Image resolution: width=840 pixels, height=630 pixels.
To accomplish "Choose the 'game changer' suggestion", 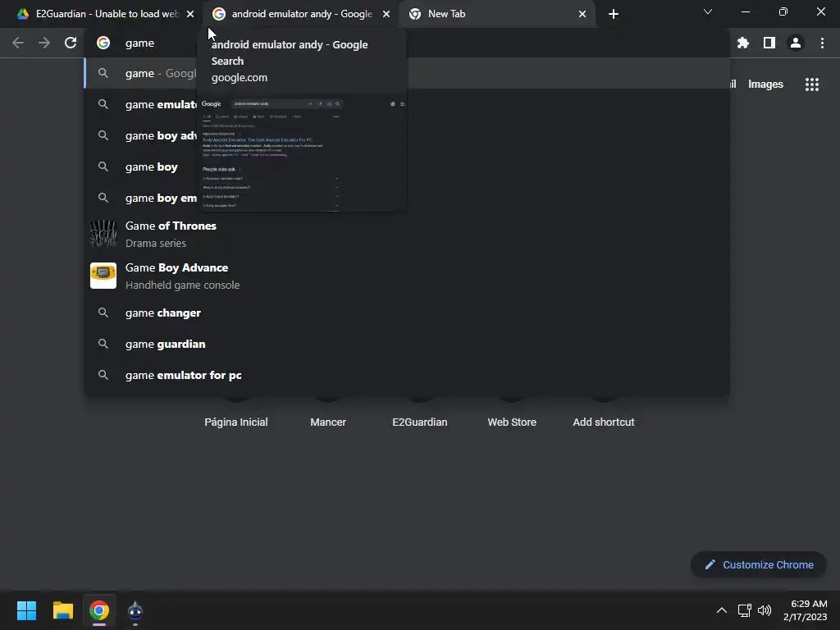I will click(407, 313).
